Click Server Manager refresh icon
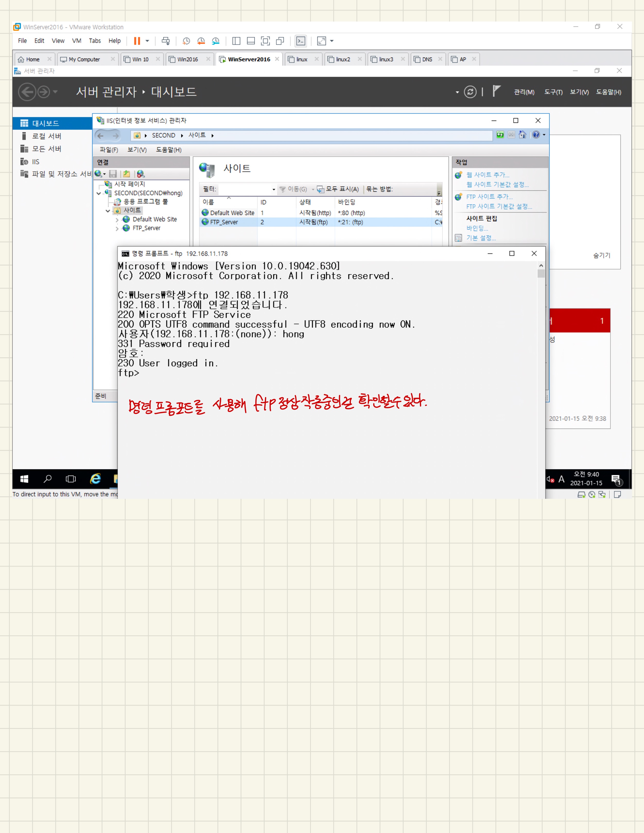Screen dimensions: 644x833 point(470,92)
